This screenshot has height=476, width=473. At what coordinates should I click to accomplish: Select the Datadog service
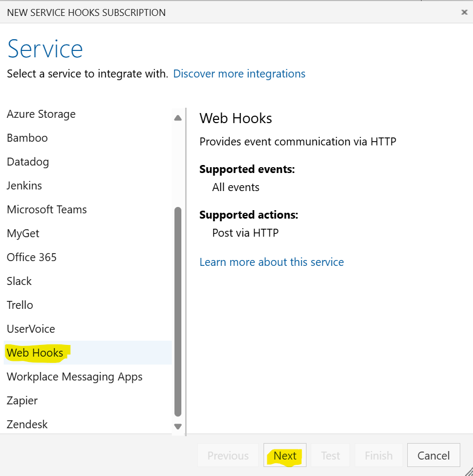tap(28, 162)
